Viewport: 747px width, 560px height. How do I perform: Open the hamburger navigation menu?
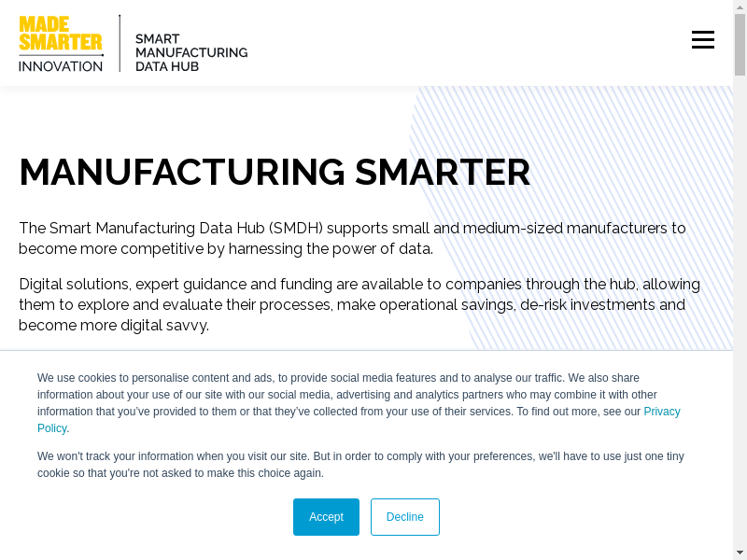pyautogui.click(x=702, y=39)
